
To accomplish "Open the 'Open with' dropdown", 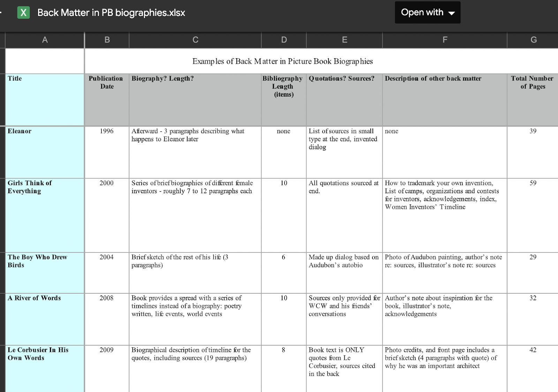I will [x=428, y=13].
